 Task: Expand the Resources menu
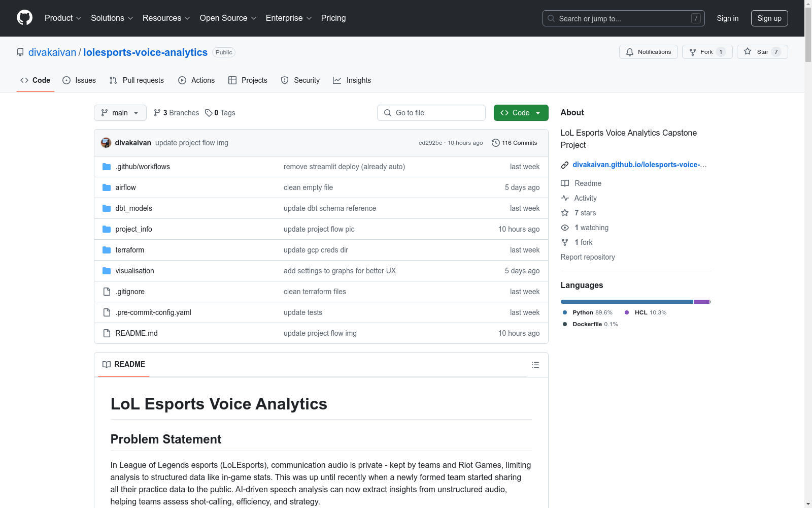pyautogui.click(x=166, y=18)
